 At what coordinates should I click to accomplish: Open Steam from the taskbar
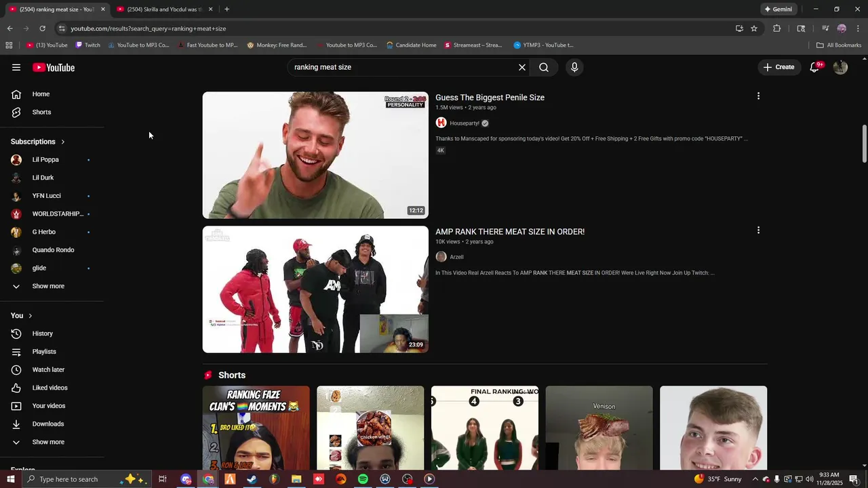pyautogui.click(x=252, y=479)
